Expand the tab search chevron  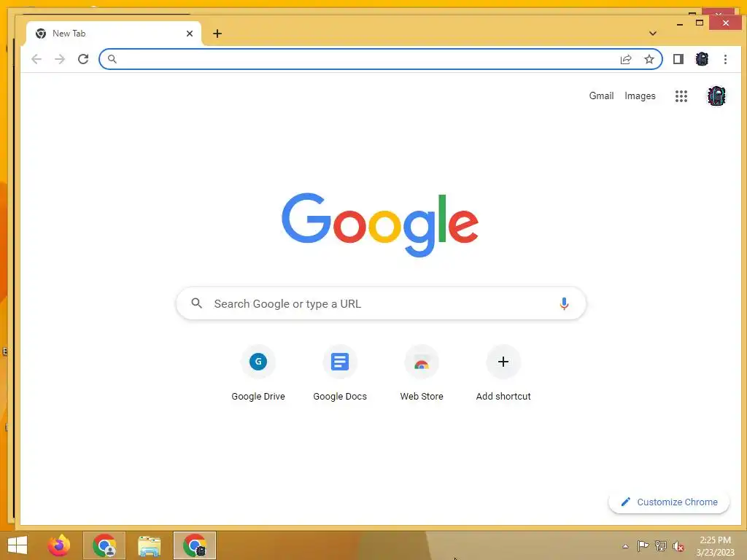653,34
